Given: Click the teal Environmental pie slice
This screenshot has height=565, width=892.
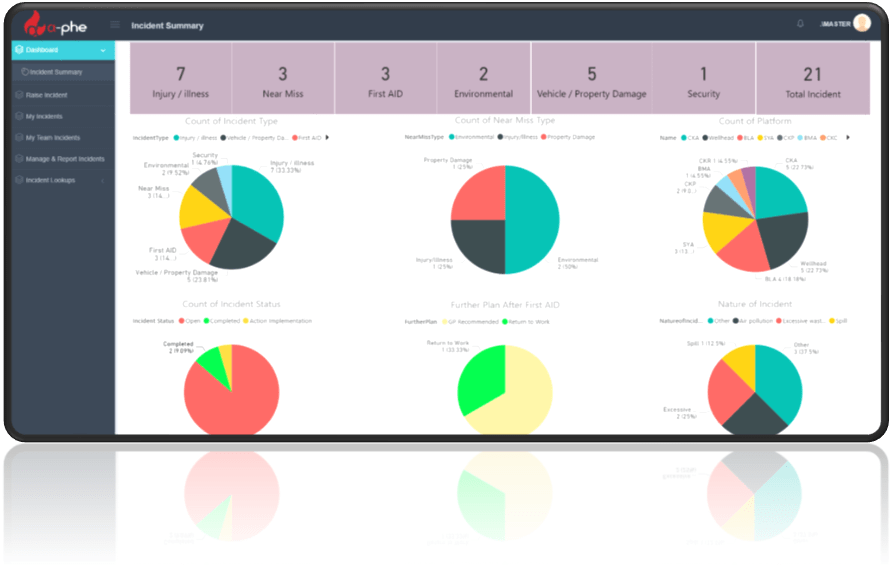Looking at the screenshot, I should pos(532,220).
